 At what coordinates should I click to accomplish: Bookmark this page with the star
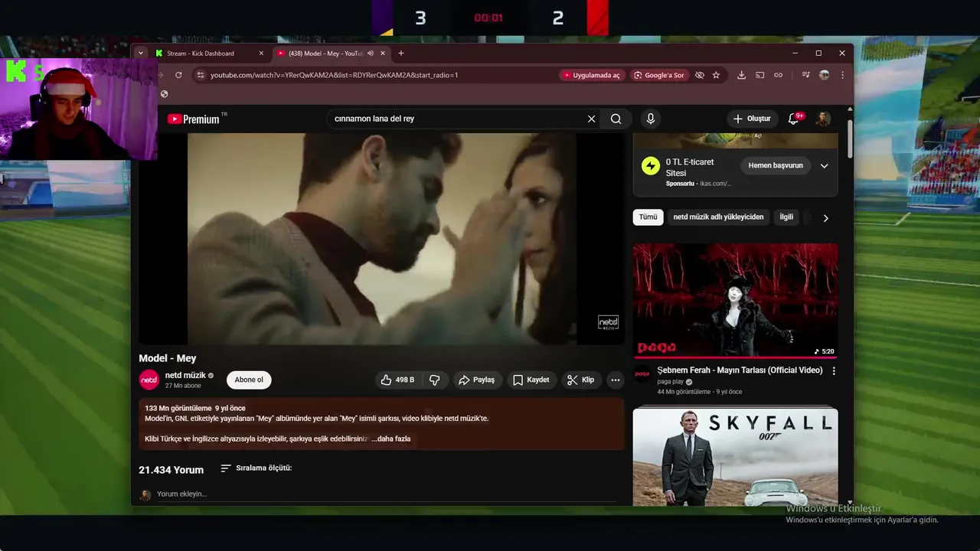point(717,75)
